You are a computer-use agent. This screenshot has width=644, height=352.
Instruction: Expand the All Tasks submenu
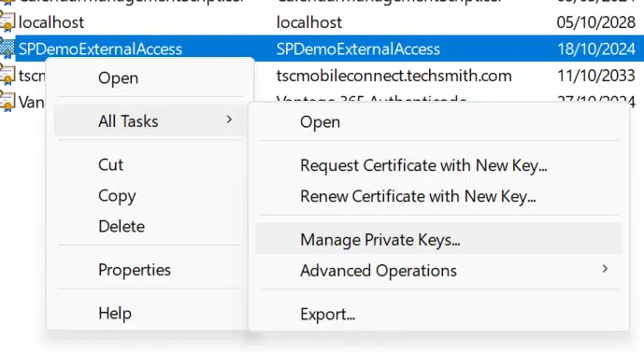click(x=150, y=121)
